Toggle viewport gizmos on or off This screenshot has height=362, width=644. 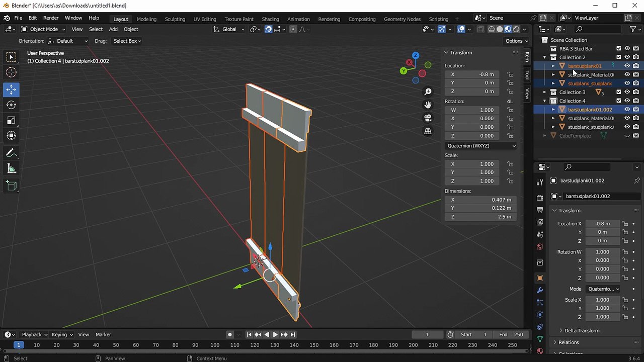click(x=441, y=29)
